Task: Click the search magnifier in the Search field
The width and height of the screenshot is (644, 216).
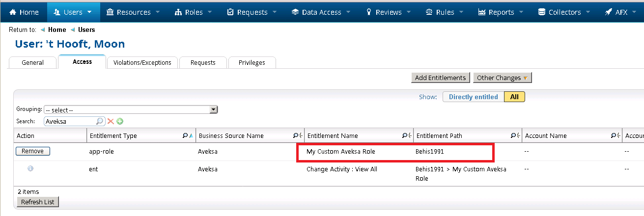Action: (x=100, y=121)
